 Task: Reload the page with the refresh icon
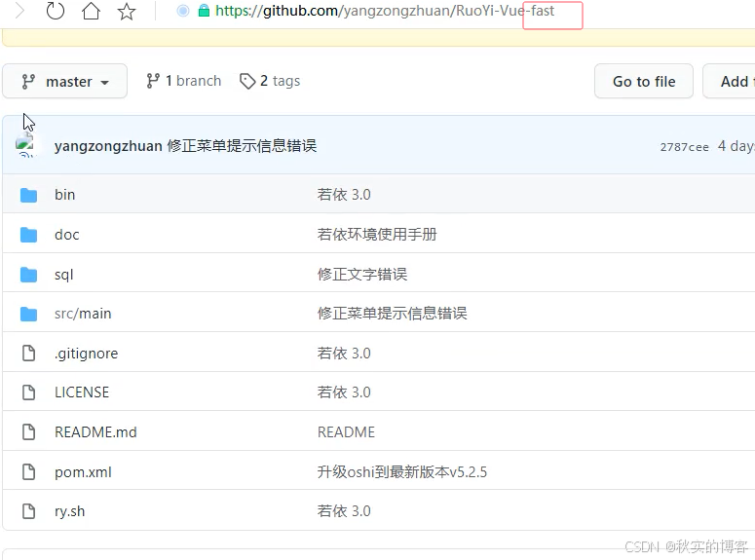[x=55, y=11]
